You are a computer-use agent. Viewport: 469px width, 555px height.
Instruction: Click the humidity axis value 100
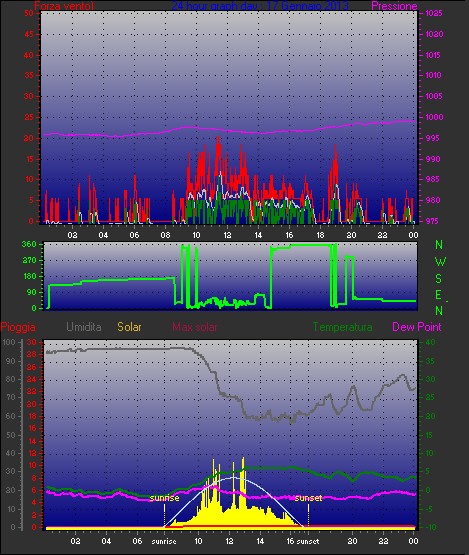[8, 342]
